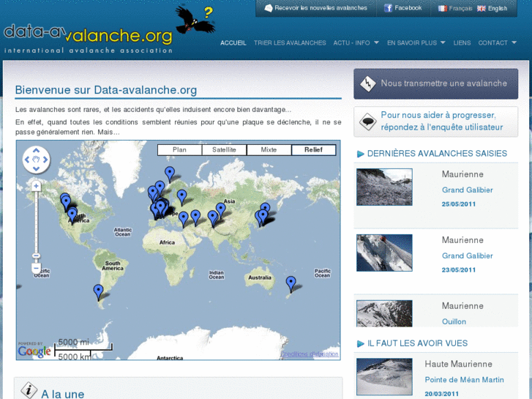Click the hand icon in map pan control

(37, 160)
